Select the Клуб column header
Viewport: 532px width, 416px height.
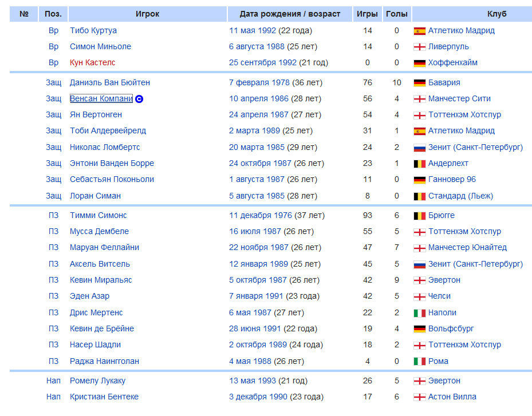496,14
